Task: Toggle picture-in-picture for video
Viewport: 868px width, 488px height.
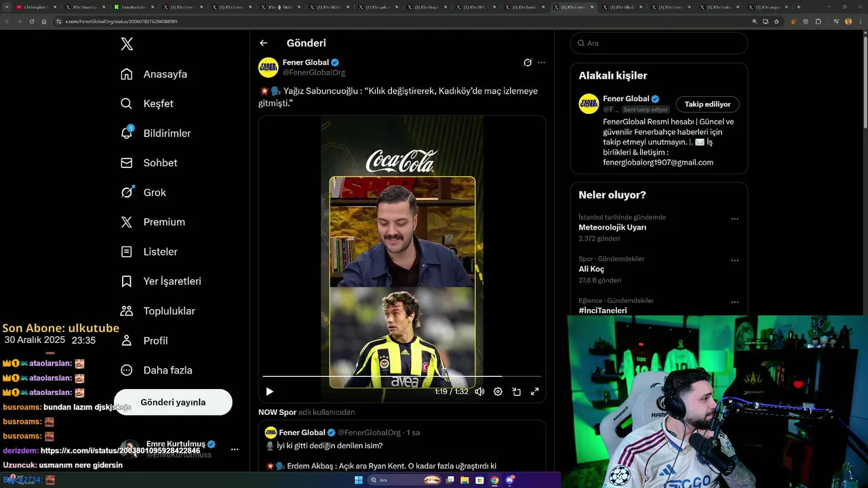Action: (x=516, y=391)
